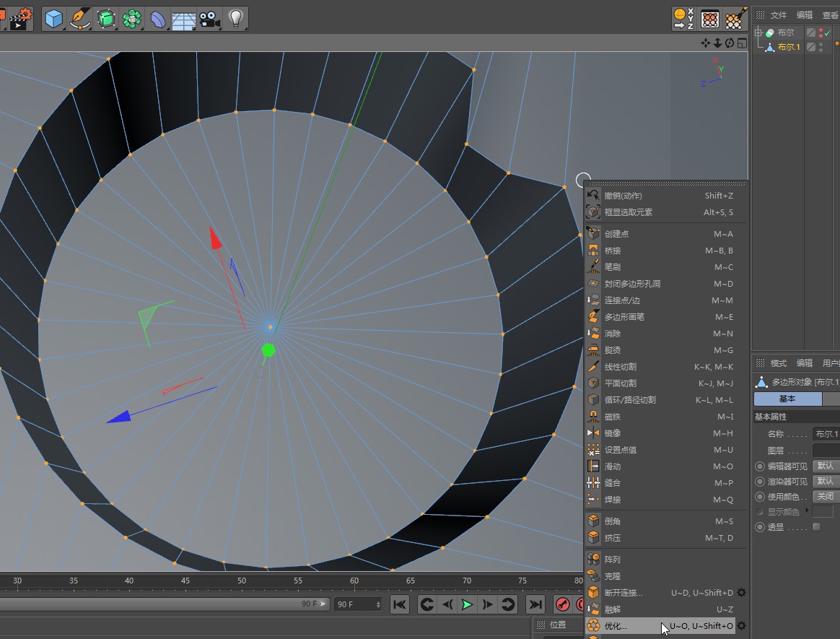
Task: Click the Object Manager grip handle icon
Action: click(x=760, y=14)
